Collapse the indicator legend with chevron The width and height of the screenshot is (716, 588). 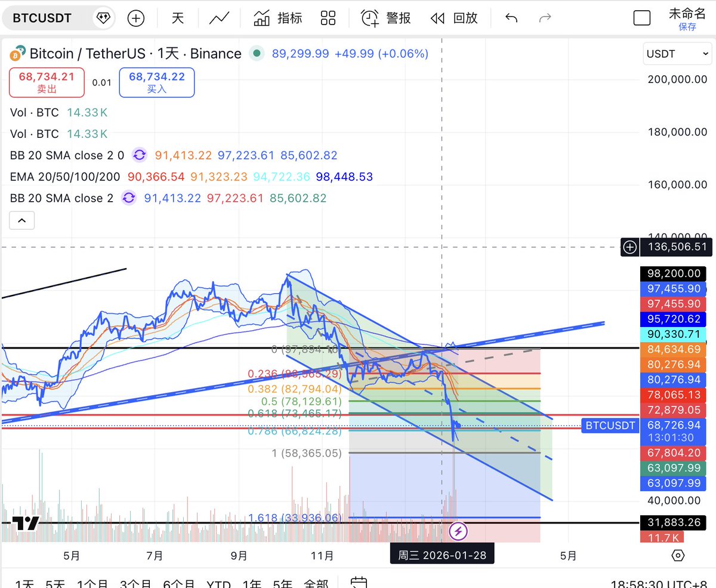pos(21,221)
